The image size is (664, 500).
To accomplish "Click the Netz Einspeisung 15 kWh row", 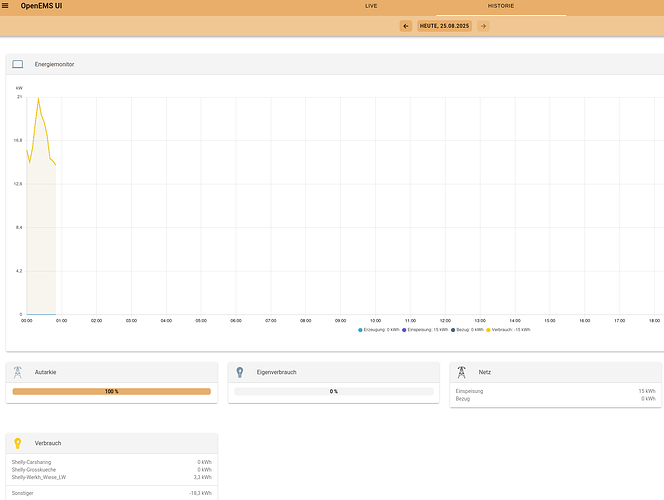I will (556, 391).
